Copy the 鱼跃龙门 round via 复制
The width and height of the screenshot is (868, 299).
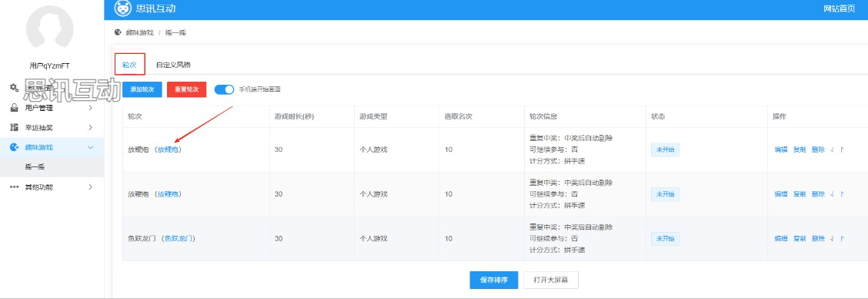coord(800,239)
